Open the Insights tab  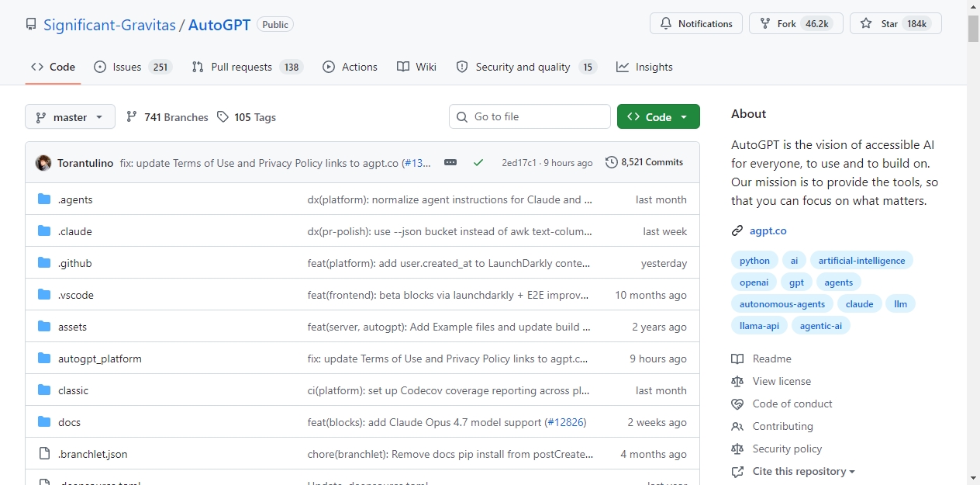(644, 67)
